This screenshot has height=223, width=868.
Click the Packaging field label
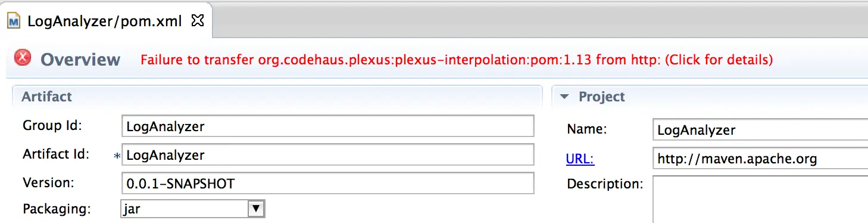[57, 209]
